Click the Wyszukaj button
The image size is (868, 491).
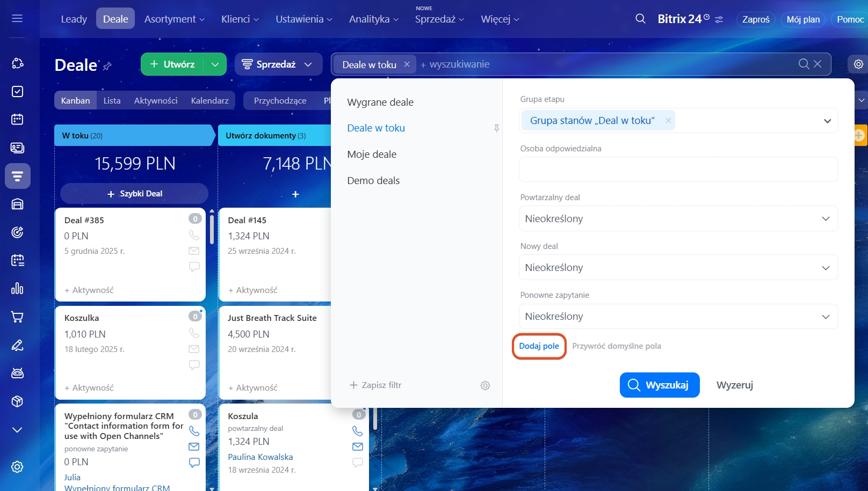pos(659,385)
